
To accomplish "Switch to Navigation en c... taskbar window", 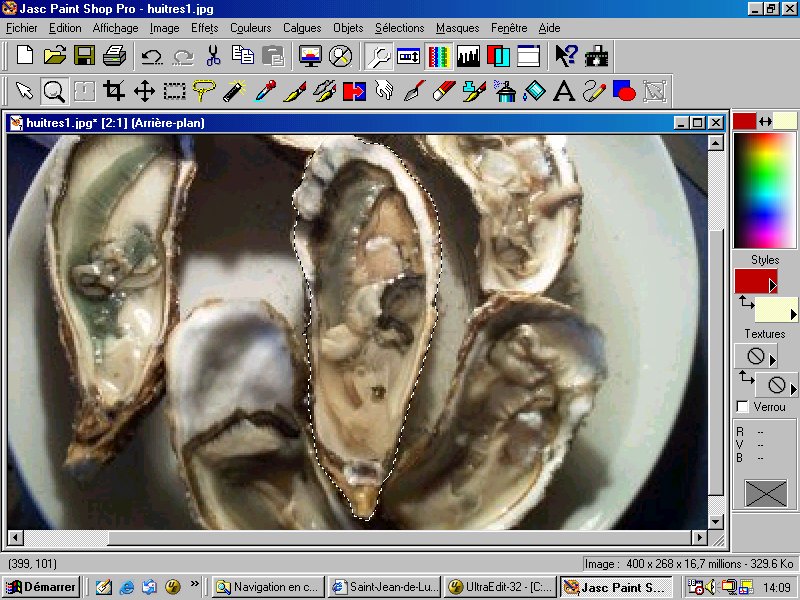I will pos(268,587).
